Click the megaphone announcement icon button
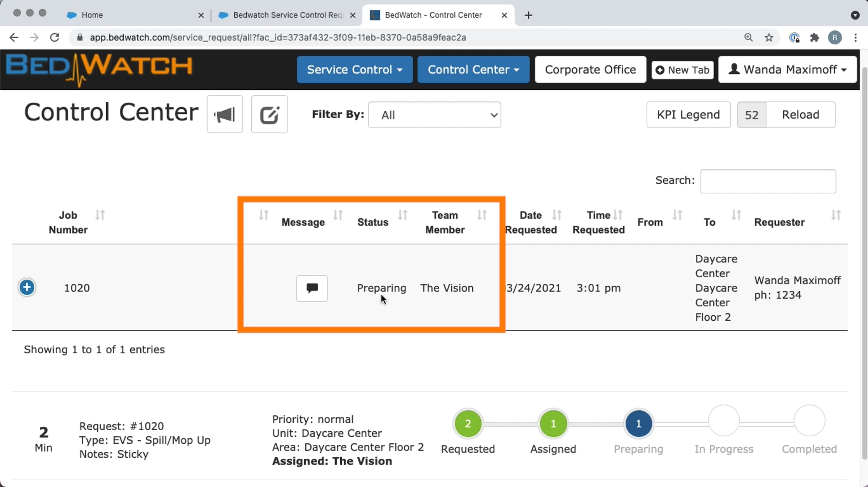This screenshot has height=487, width=868. [225, 115]
